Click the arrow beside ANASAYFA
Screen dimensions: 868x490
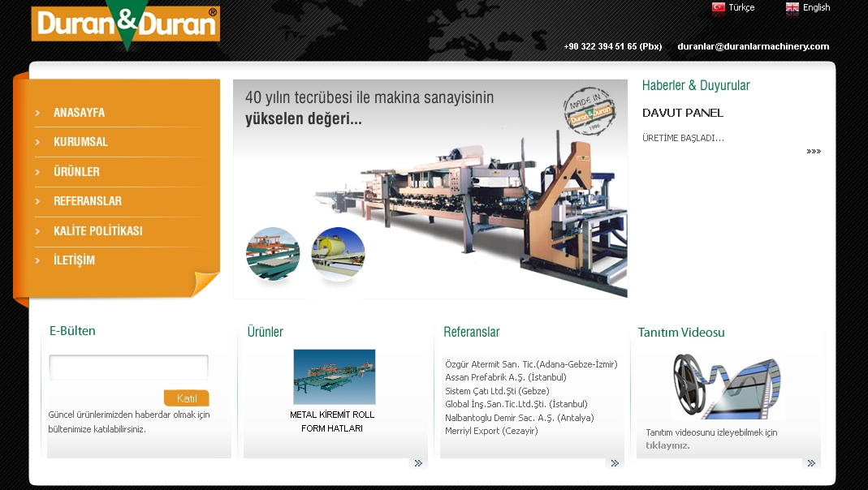click(x=37, y=113)
